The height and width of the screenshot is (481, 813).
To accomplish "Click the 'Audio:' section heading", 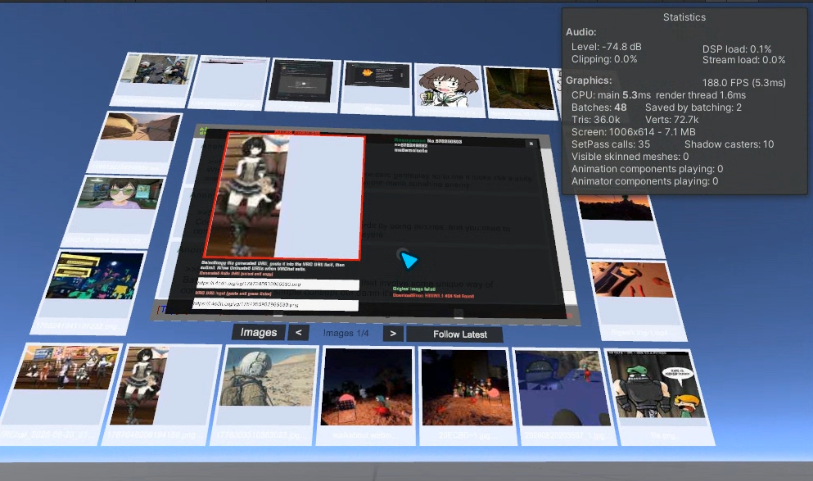I will 581,32.
